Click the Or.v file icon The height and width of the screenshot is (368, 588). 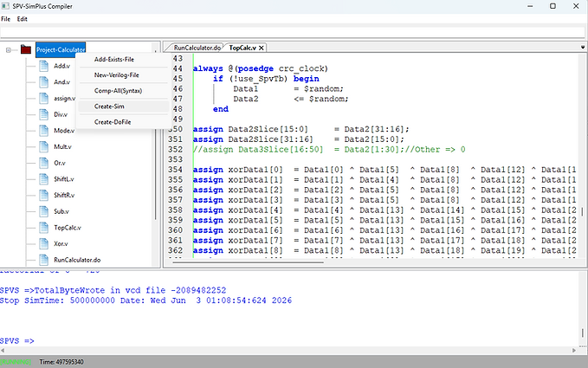click(44, 163)
